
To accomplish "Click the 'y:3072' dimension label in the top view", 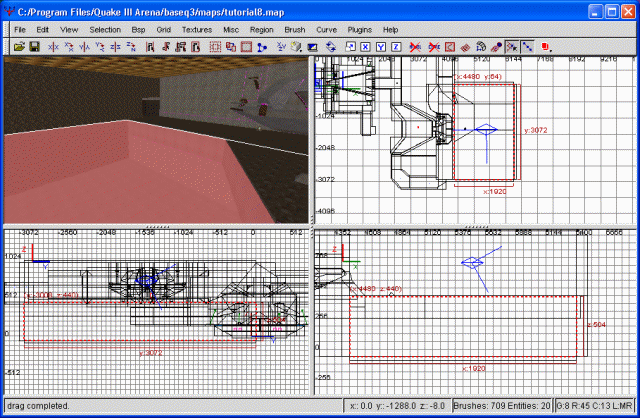I will [536, 130].
